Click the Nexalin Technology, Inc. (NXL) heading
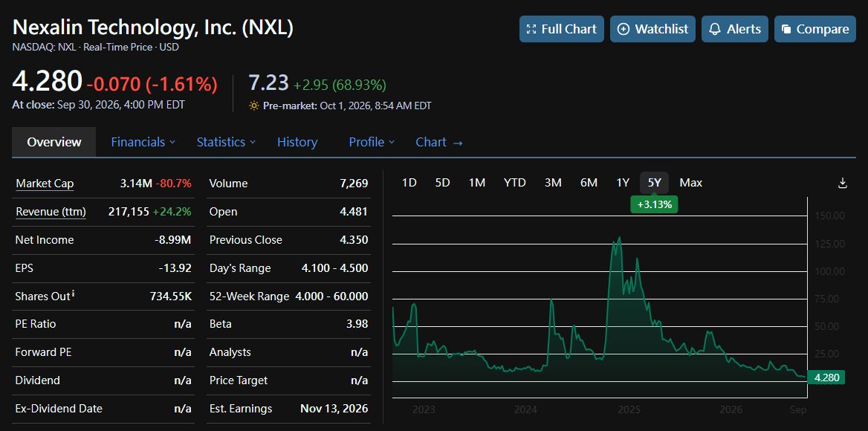Screen dimensions: 868x431 pos(153,27)
